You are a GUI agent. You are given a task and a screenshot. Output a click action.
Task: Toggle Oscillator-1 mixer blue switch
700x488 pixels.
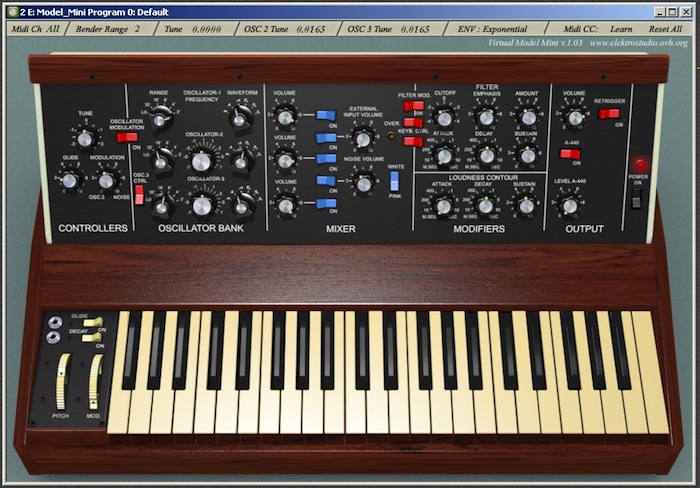pos(326,116)
